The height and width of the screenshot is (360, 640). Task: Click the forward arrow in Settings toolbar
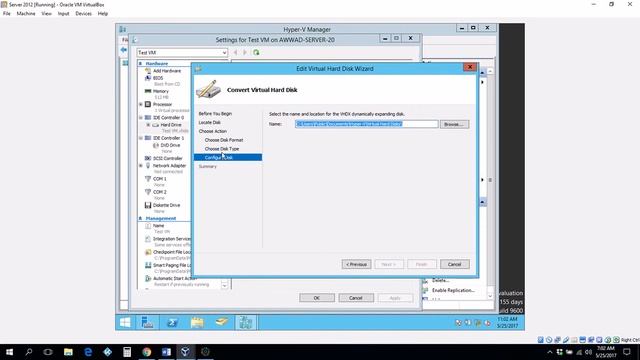click(x=245, y=53)
